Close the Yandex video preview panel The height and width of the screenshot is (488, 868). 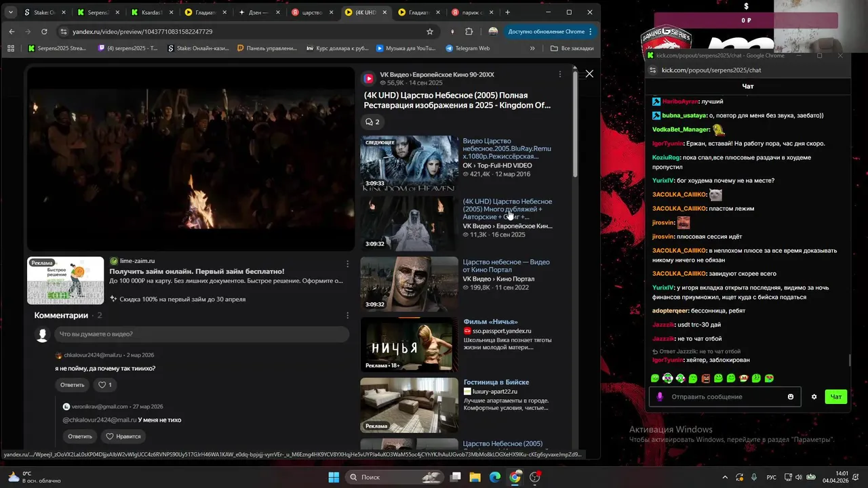pos(589,73)
